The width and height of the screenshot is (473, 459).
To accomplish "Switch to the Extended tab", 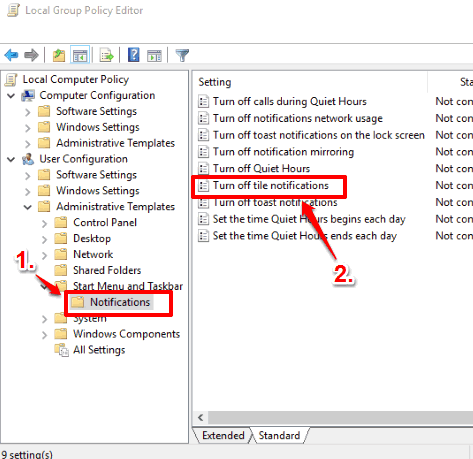I will pyautogui.click(x=223, y=435).
